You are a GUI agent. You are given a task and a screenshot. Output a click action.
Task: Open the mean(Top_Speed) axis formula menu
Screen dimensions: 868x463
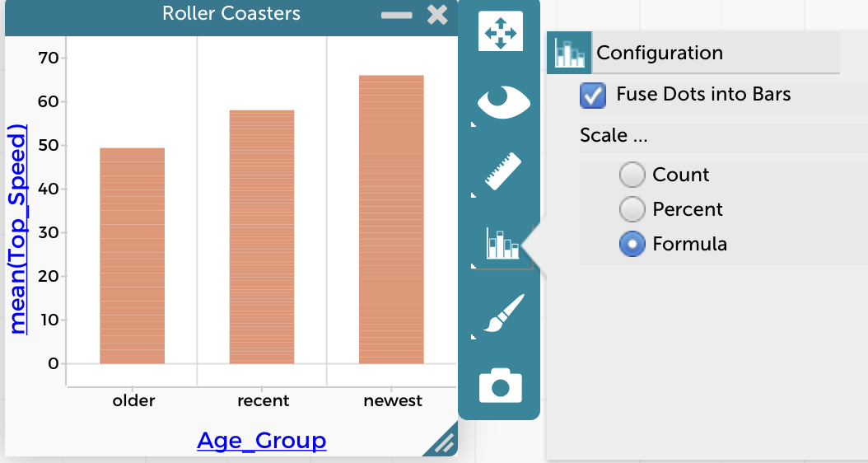pyautogui.click(x=19, y=229)
